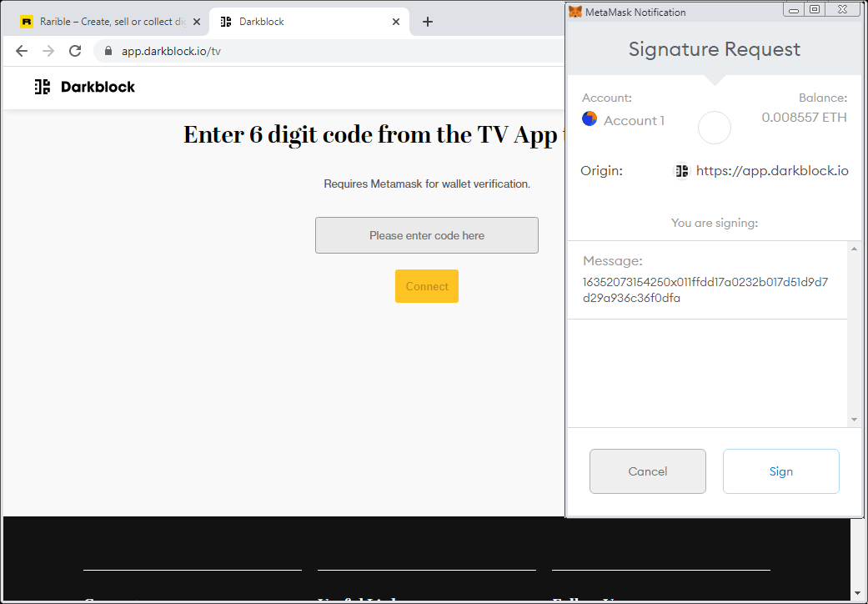Click the browser forward arrow

tap(48, 51)
